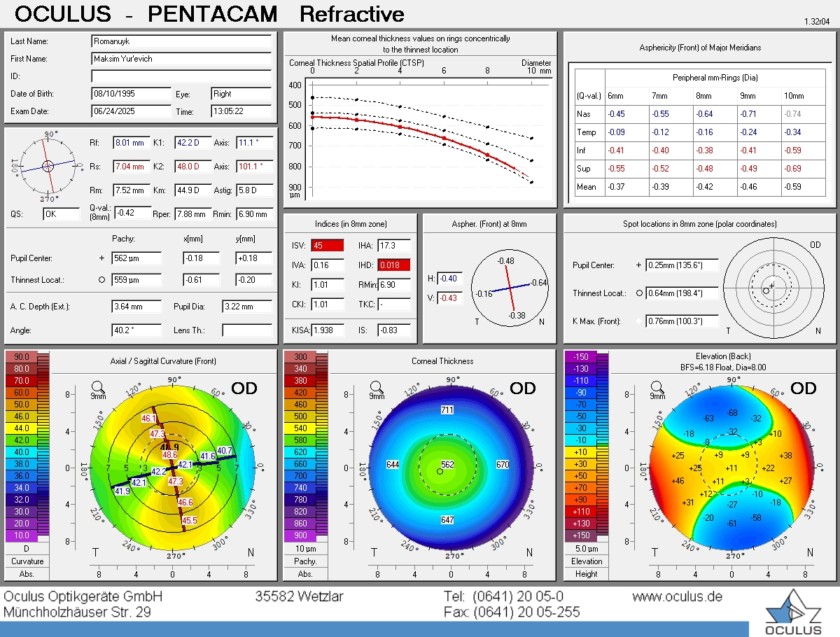Click the 900 swatch in the pachymetry color scale
The width and height of the screenshot is (840, 637).
coord(300,535)
